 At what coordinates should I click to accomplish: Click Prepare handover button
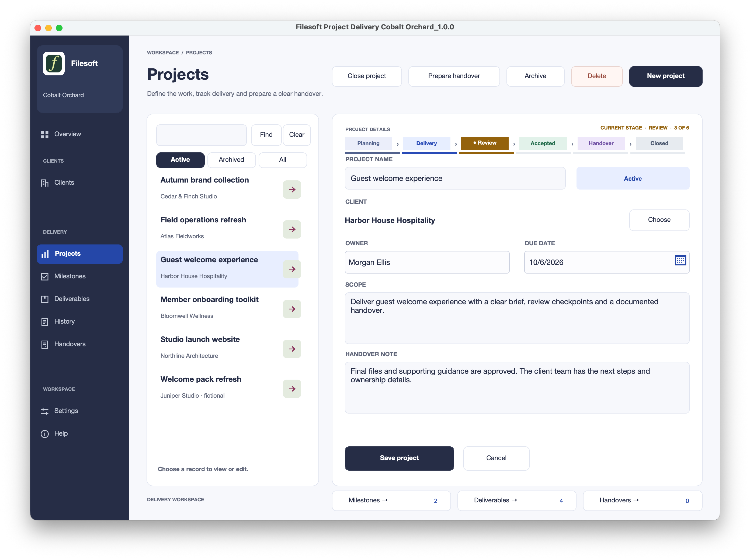point(454,76)
